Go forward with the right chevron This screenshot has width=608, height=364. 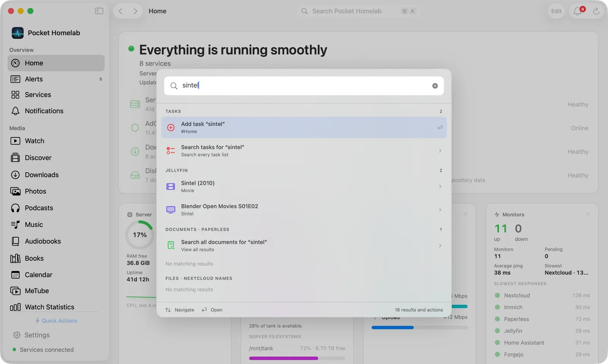135,11
